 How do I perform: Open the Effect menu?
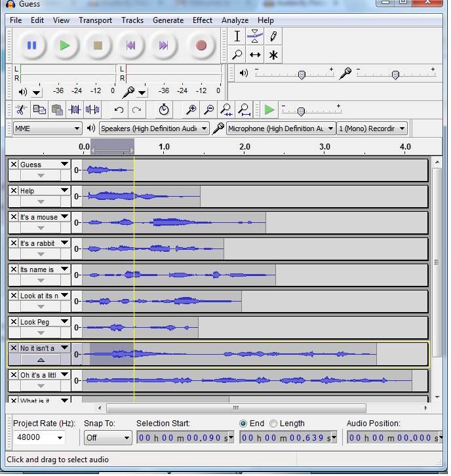(203, 20)
